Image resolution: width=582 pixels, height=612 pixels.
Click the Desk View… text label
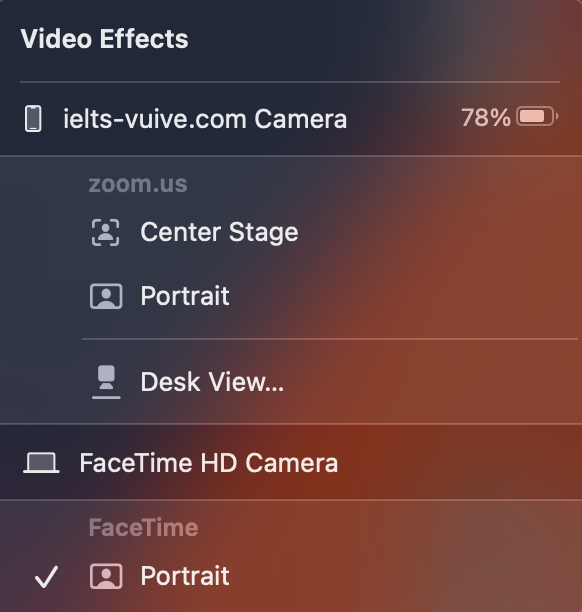point(212,382)
